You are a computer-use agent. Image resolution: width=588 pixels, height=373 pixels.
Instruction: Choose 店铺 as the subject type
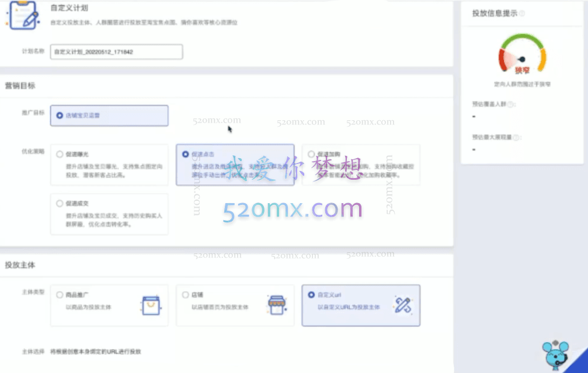tap(185, 294)
